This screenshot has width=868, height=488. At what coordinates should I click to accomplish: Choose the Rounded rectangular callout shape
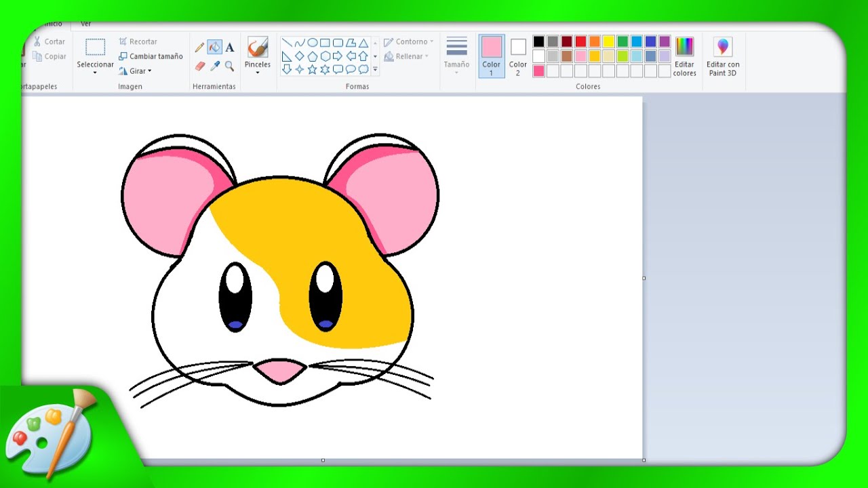pos(338,69)
